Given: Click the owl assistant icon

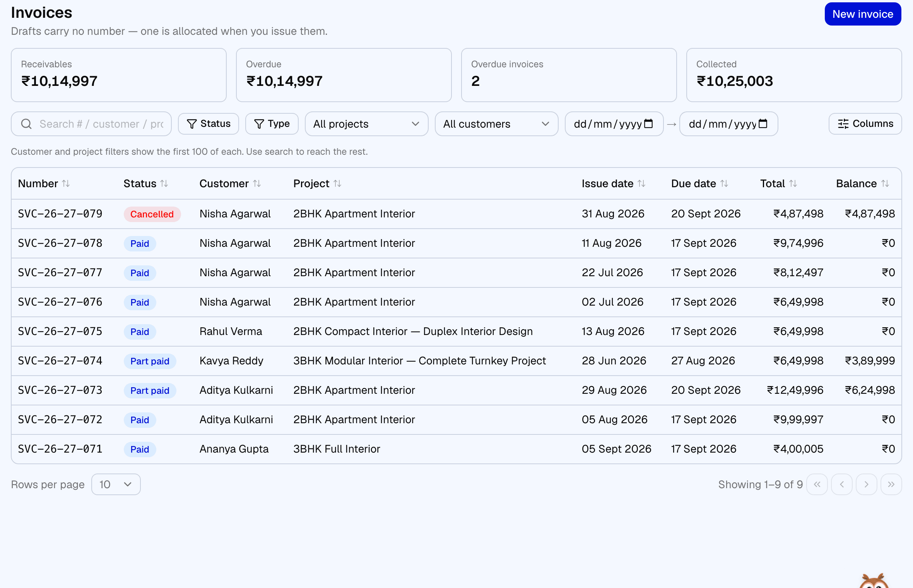Looking at the screenshot, I should click(x=874, y=581).
